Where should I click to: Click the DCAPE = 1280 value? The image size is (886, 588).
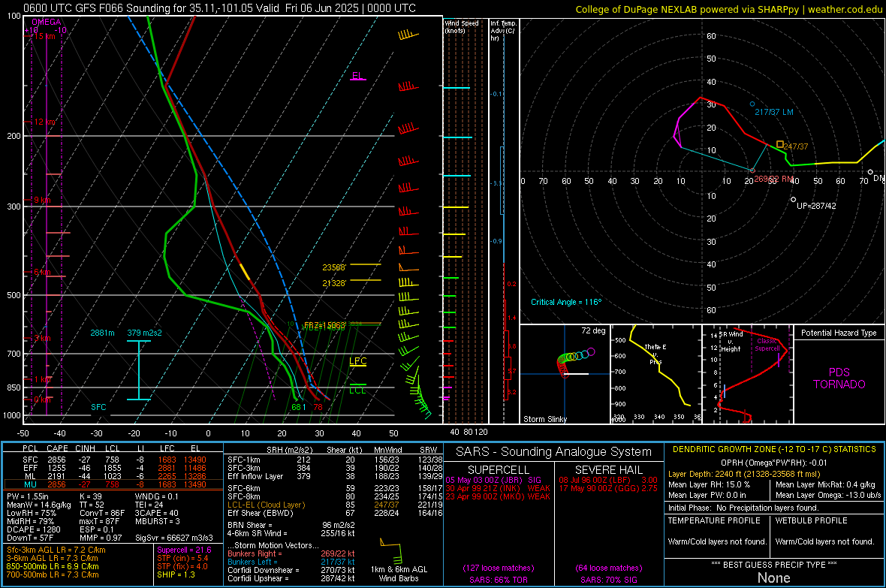pyautogui.click(x=33, y=529)
